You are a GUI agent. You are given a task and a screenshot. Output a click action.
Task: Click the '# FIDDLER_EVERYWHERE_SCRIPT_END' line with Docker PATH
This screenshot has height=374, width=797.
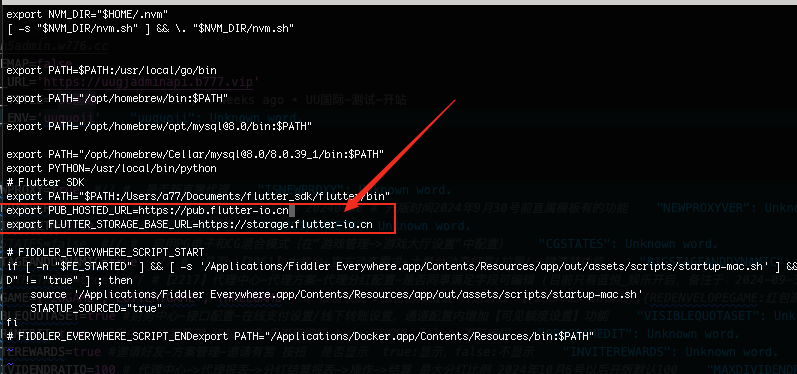pos(300,336)
